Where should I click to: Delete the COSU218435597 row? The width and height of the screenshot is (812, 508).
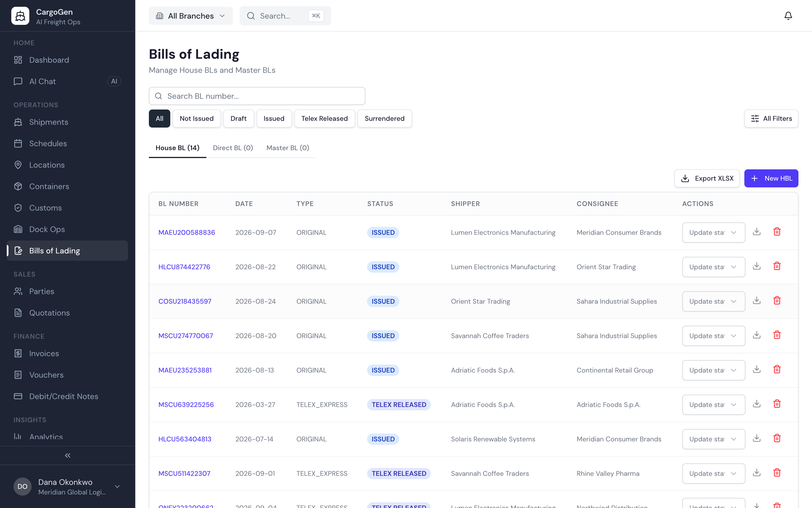[777, 301]
